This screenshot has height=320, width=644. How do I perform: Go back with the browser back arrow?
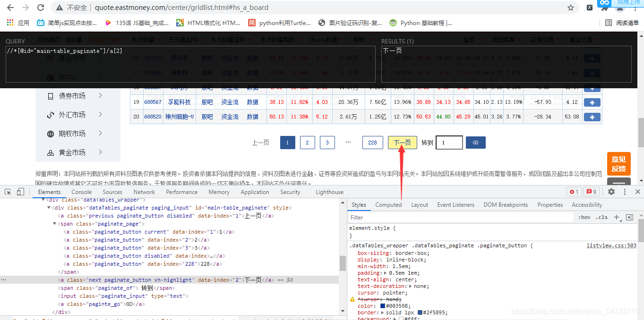pyautogui.click(x=10, y=8)
